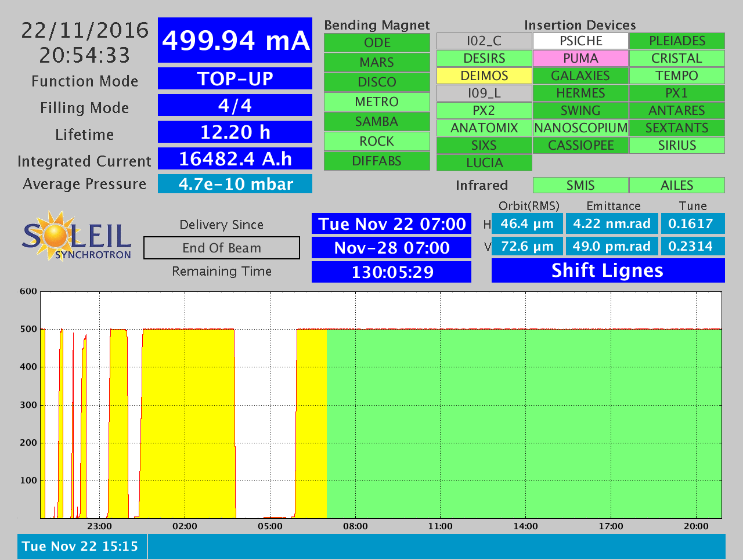Screen dimensions: 743x560
Task: Select the End Of Beam bordered label
Action: (x=222, y=248)
